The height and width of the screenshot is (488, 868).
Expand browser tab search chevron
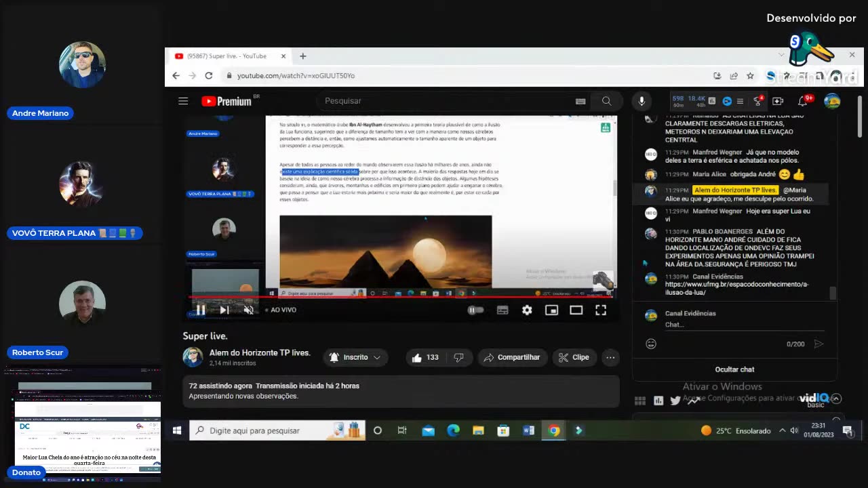[x=782, y=55]
